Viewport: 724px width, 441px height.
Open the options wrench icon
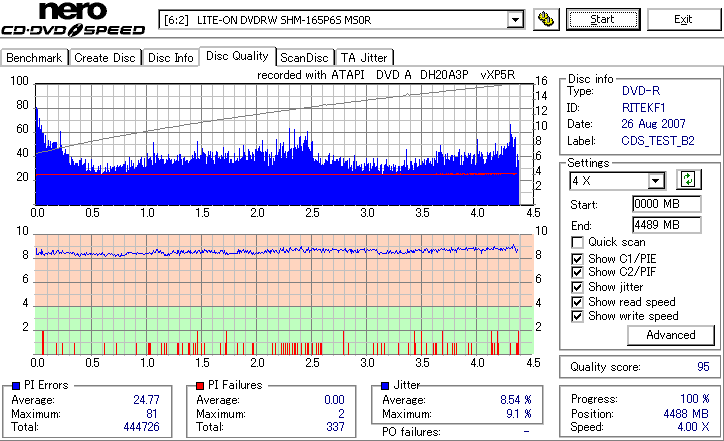coord(546,19)
